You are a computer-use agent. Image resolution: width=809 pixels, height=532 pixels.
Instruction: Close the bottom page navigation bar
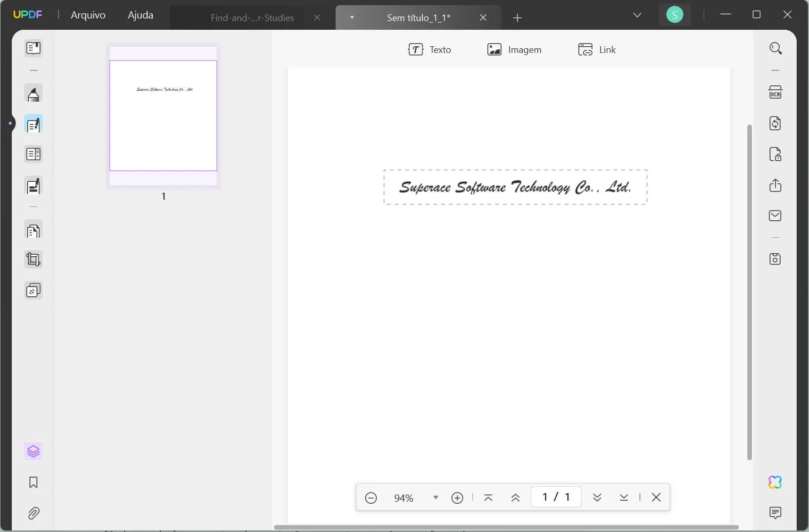pos(656,497)
